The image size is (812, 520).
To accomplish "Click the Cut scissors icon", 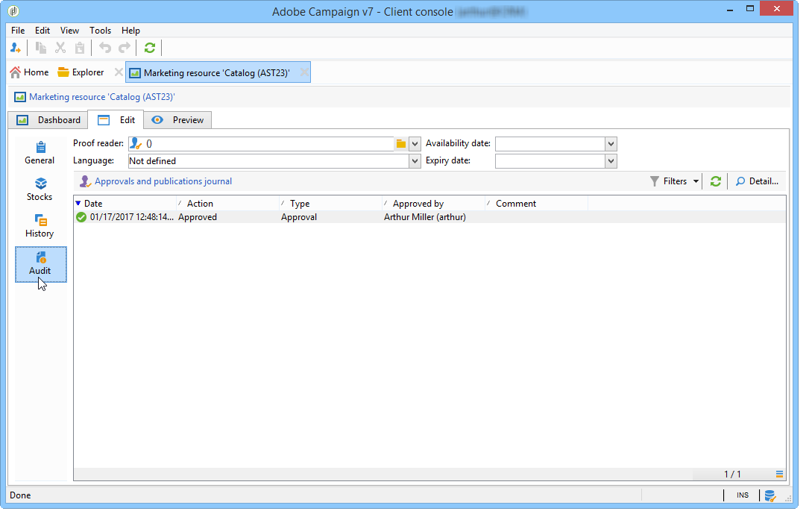I will [x=60, y=48].
